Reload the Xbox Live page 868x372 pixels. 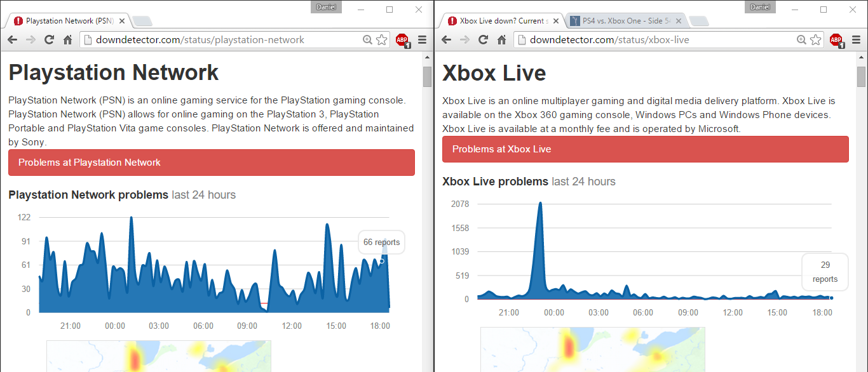[x=483, y=40]
